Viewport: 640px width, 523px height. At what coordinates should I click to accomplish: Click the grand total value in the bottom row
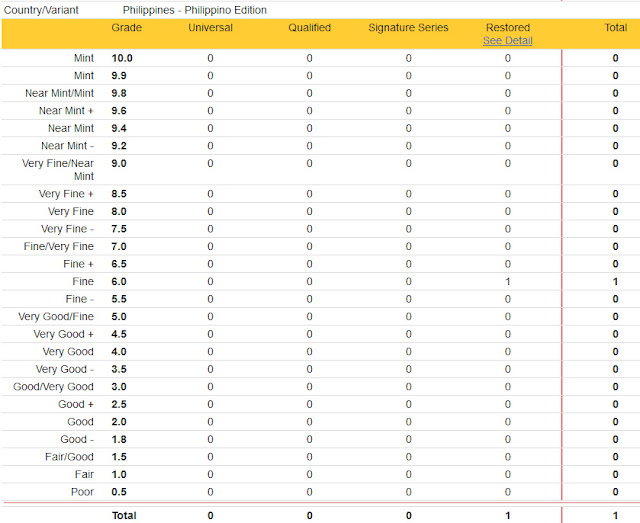(x=615, y=515)
